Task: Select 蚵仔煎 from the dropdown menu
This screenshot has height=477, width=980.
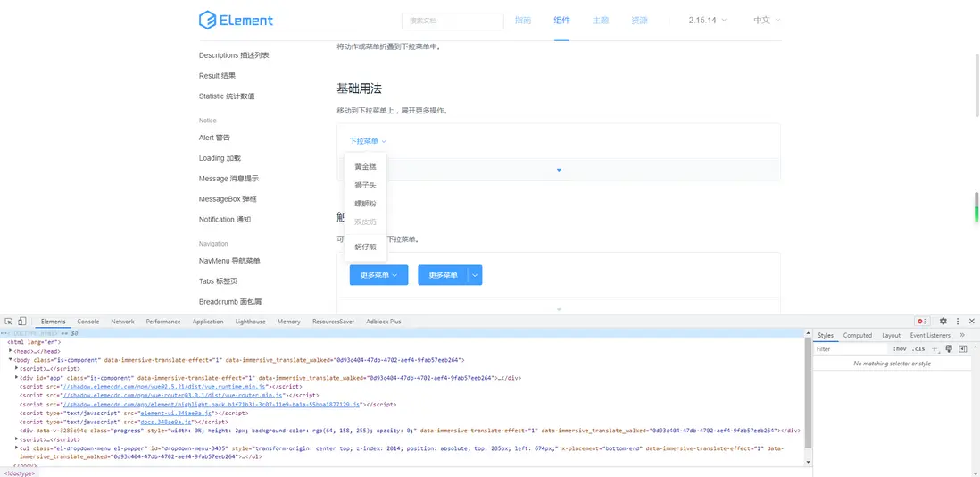Action: coord(365,247)
